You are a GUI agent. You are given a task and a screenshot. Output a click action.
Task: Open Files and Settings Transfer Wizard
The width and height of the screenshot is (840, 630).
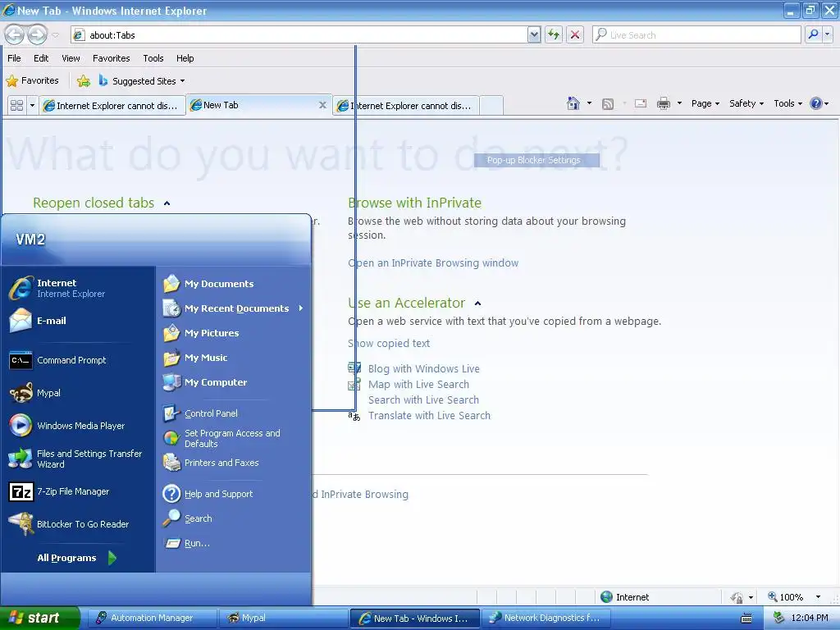tap(80, 459)
